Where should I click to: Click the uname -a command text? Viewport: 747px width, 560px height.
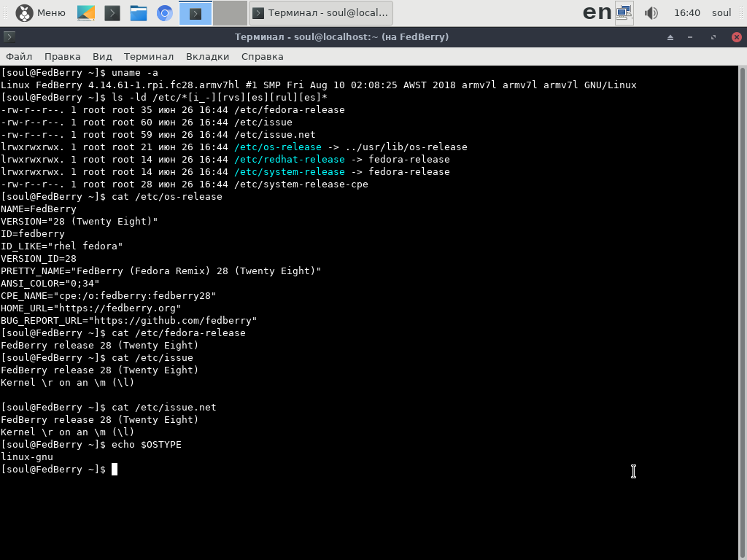point(135,73)
